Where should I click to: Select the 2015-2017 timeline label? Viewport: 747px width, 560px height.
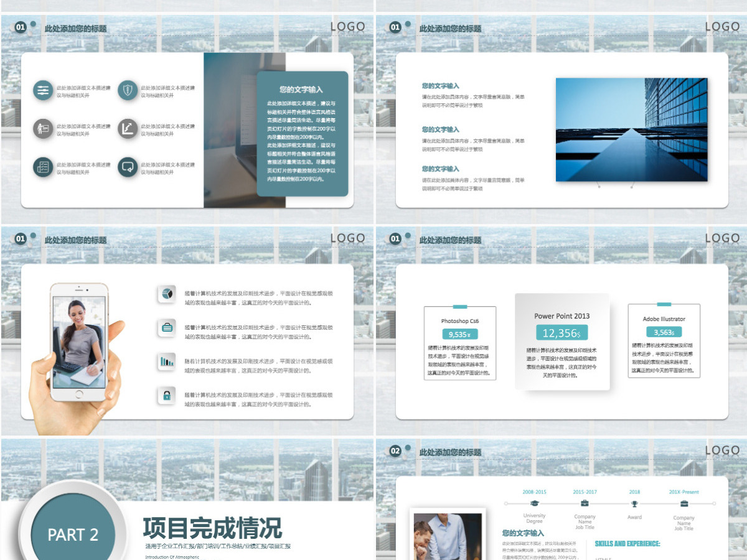tap(585, 492)
